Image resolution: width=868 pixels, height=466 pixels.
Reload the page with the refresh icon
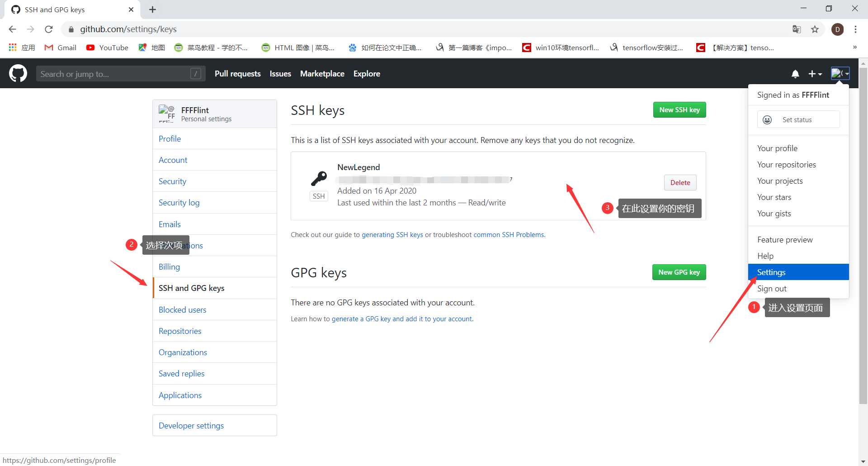(49, 29)
